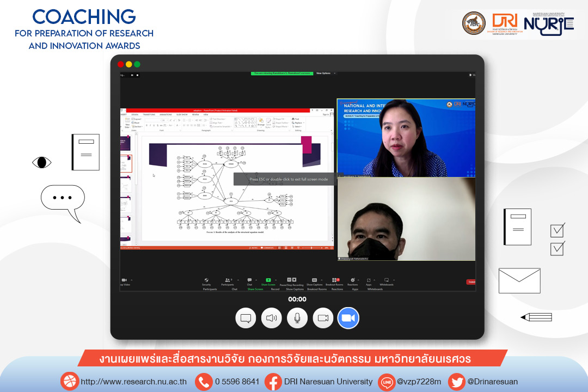Select the third slide thumbnail
This screenshot has width=588, height=392.
tap(125, 184)
